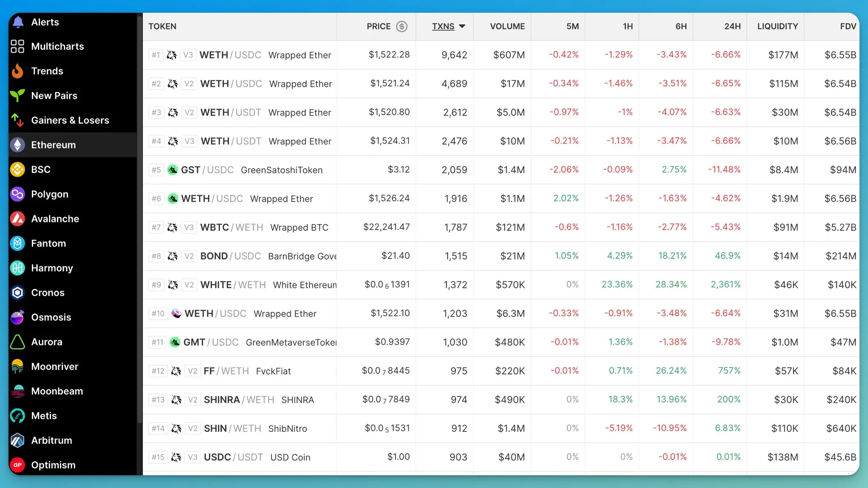
Task: Open FF/WETH FvckFiat pair
Action: [501, 371]
